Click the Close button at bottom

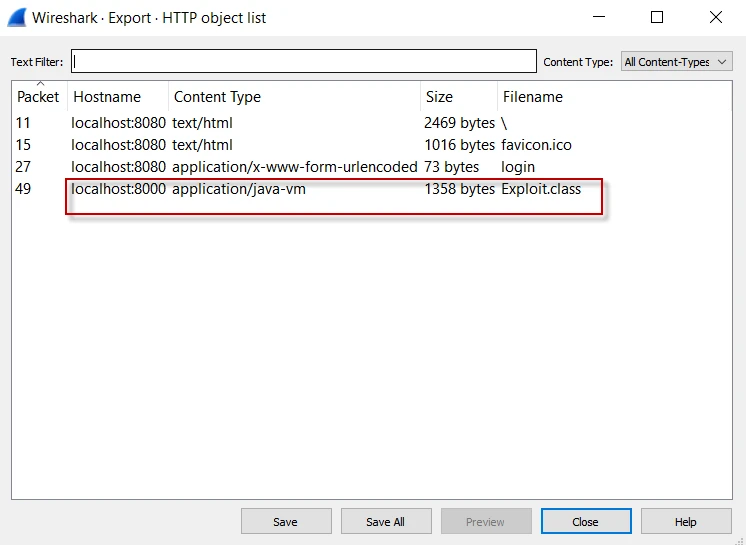pos(586,521)
